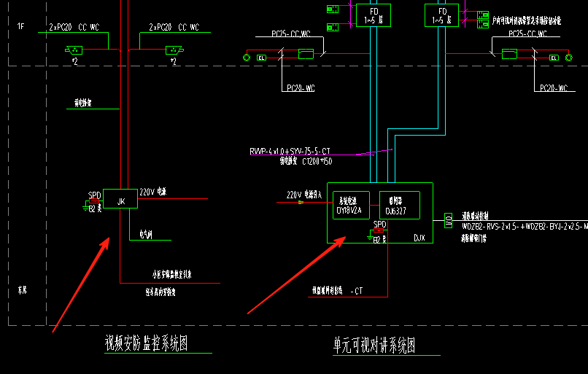Select the '安全自动穿线缆' label below the 监控室 line

[160, 292]
